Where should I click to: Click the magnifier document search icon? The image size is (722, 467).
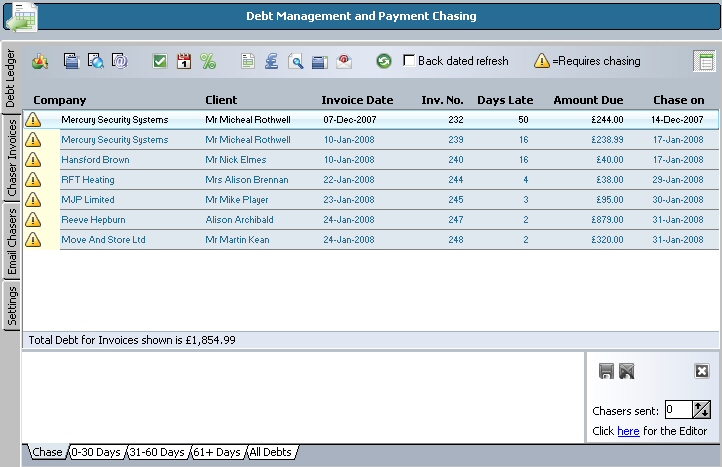tap(296, 62)
